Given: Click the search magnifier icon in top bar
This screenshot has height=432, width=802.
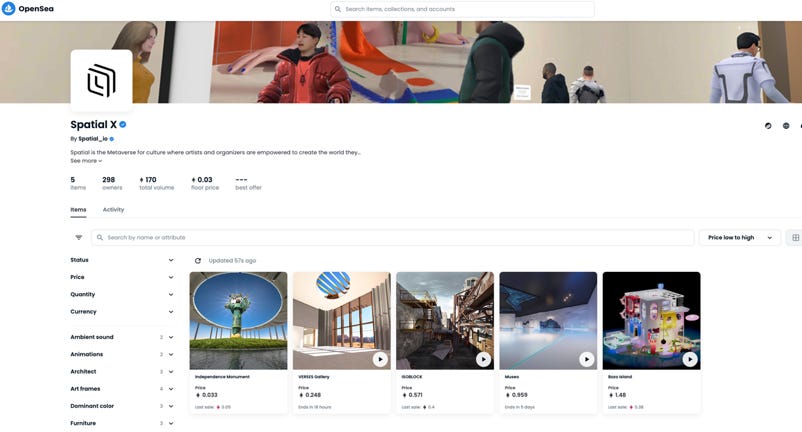Looking at the screenshot, I should (x=338, y=9).
